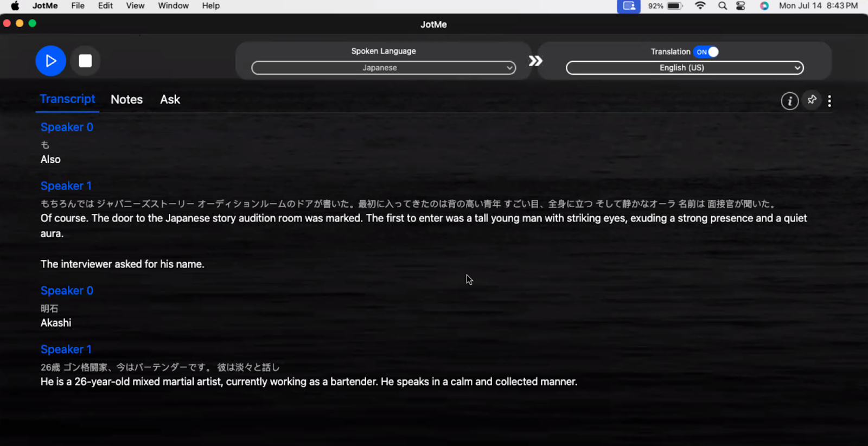Open the File menu
The height and width of the screenshot is (446, 868).
pos(78,6)
